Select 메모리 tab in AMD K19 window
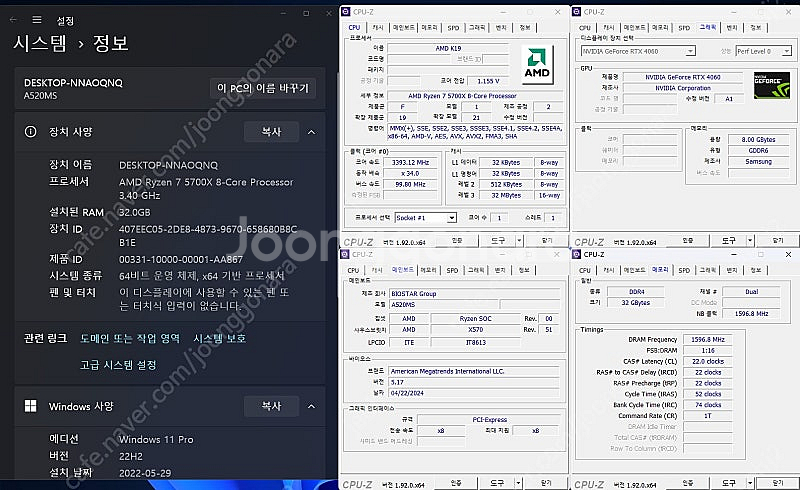The width and height of the screenshot is (800, 490). [x=430, y=28]
